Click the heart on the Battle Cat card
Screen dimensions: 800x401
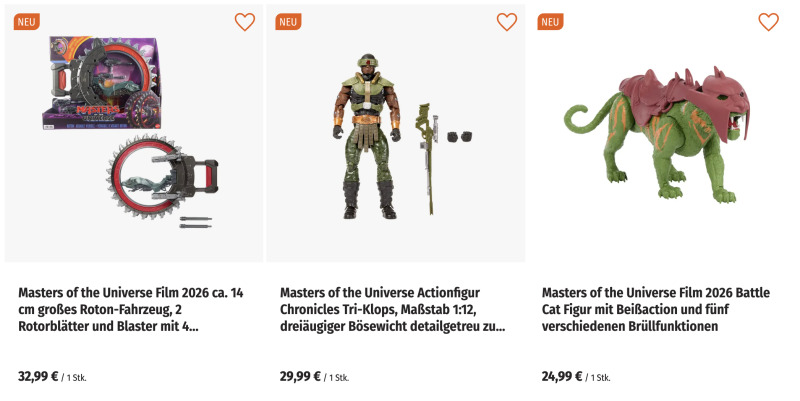[x=768, y=22]
